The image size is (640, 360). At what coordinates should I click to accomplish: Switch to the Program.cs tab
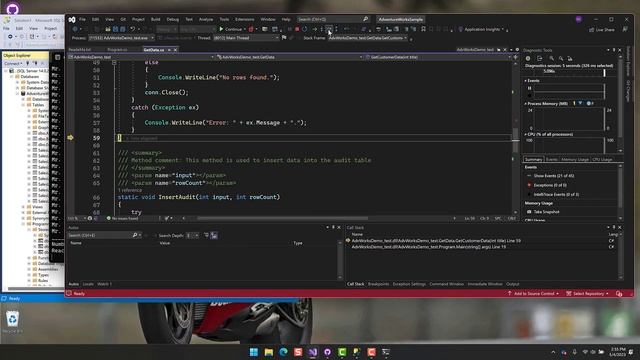(x=117, y=50)
